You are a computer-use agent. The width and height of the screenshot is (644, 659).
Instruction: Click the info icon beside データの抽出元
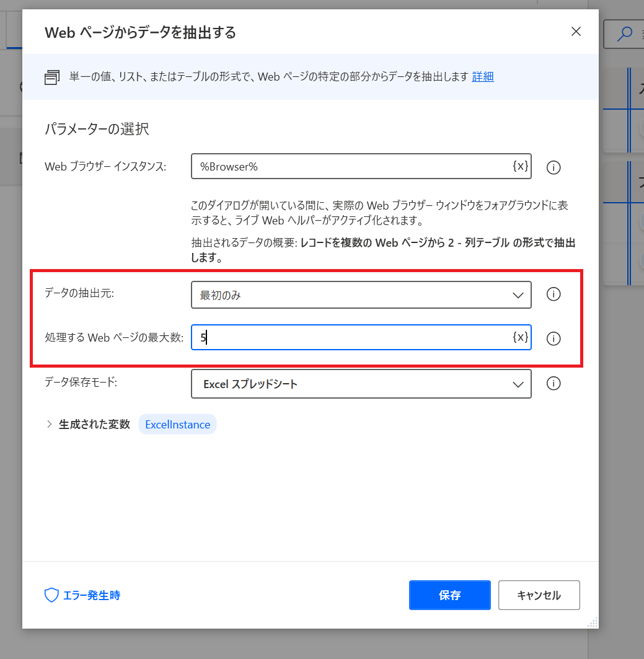(x=554, y=294)
